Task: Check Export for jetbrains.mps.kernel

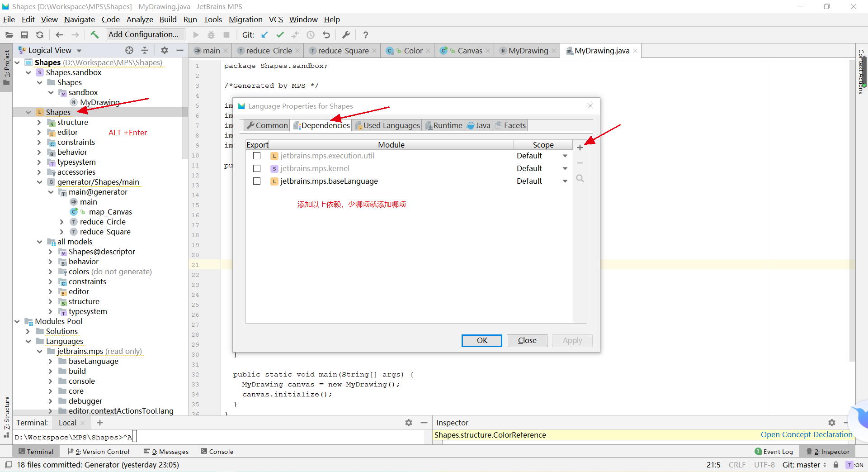Action: pos(257,168)
